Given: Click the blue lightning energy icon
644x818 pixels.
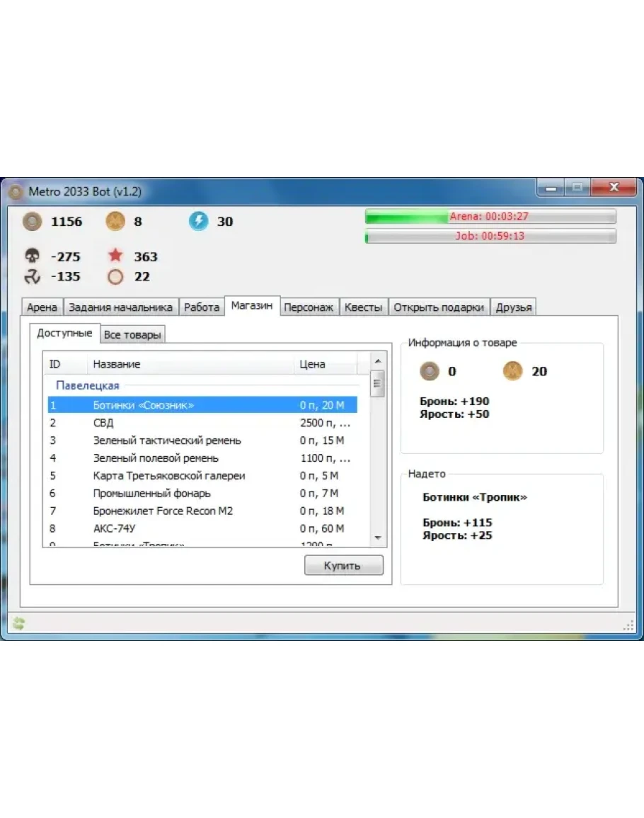Looking at the screenshot, I should tap(199, 222).
